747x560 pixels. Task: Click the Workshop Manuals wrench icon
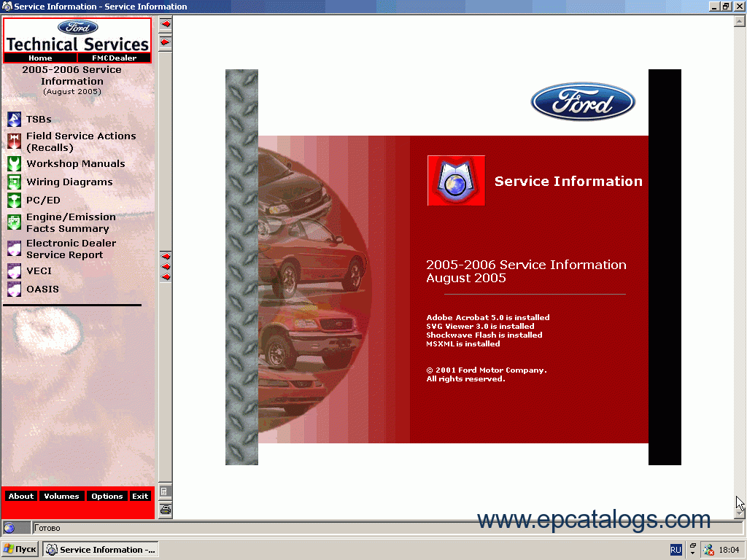tap(15, 164)
